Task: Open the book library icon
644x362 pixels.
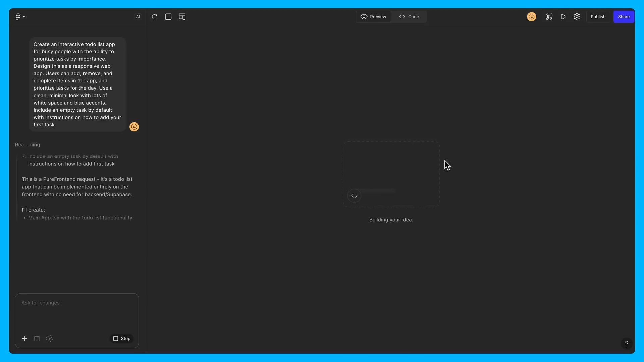Action: [37, 339]
